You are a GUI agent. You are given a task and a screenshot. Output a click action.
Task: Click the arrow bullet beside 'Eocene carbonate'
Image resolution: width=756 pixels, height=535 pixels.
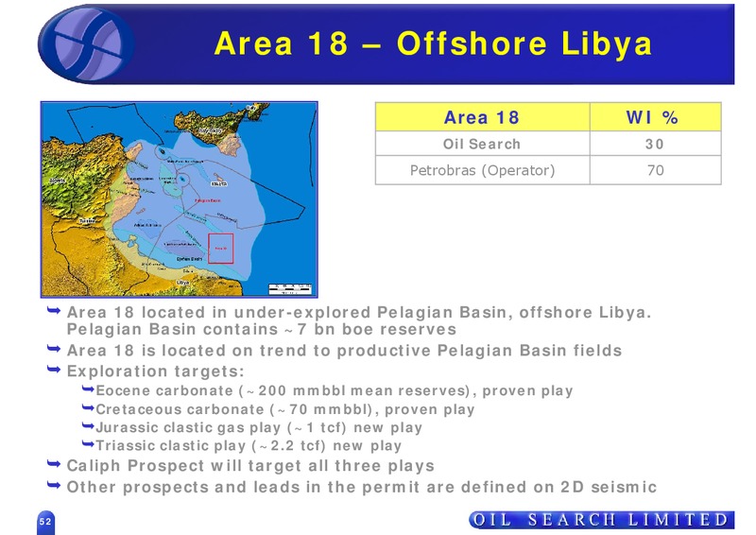[x=88, y=388]
